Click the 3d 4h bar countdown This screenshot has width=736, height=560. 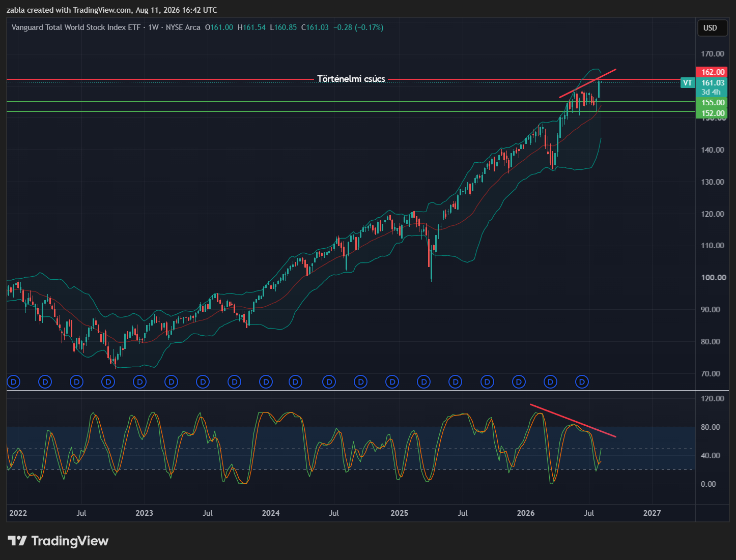click(x=711, y=92)
